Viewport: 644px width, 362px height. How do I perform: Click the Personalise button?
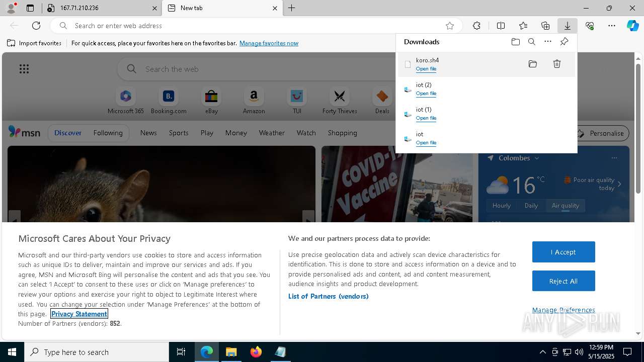click(601, 133)
